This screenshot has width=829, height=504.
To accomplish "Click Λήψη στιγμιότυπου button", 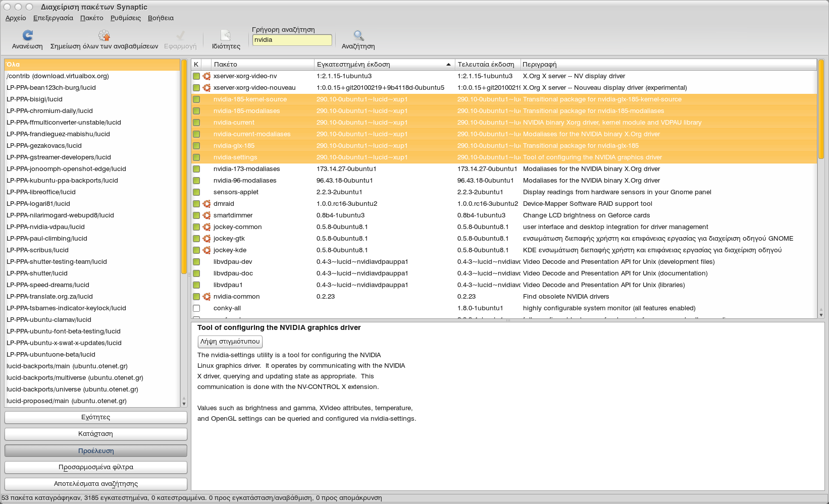I will coord(230,342).
